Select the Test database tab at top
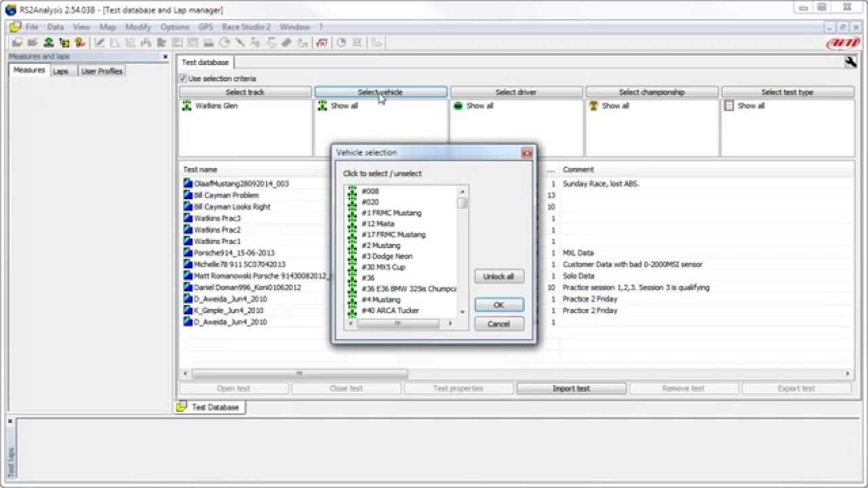 pyautogui.click(x=205, y=62)
